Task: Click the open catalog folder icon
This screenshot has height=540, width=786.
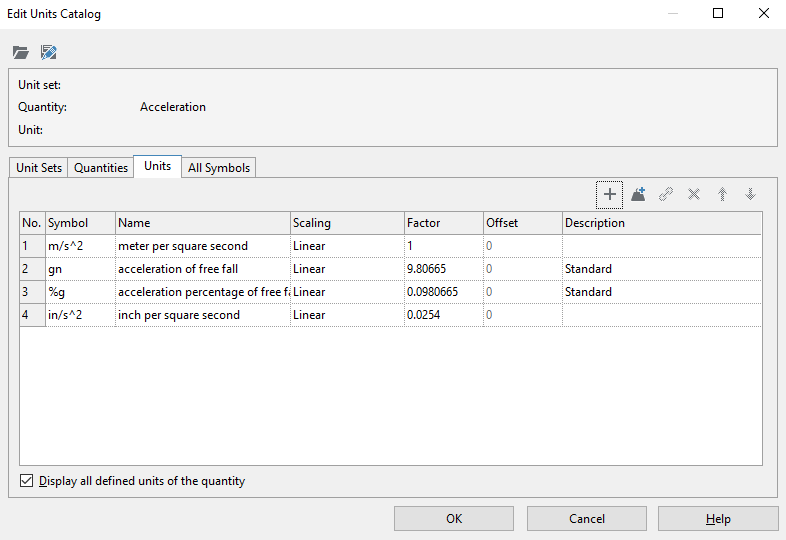Action: pyautogui.click(x=20, y=52)
